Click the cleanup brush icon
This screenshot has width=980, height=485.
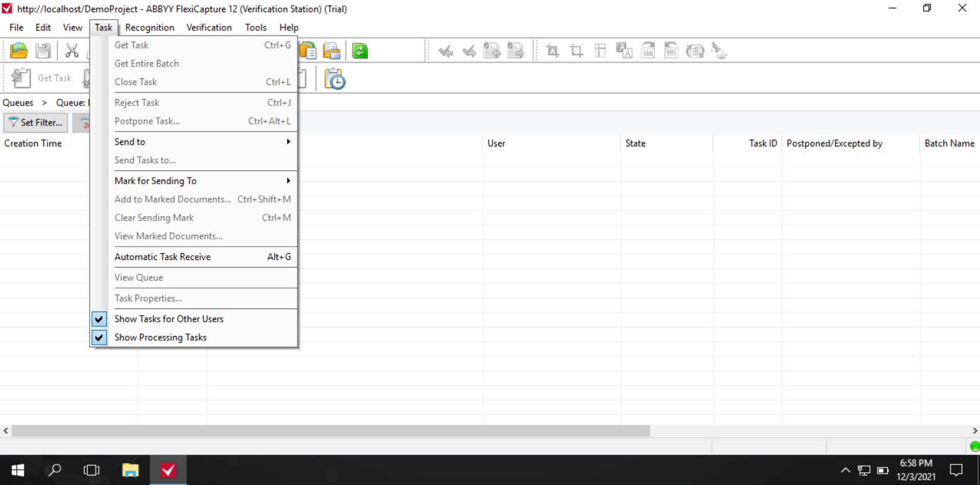click(x=719, y=51)
